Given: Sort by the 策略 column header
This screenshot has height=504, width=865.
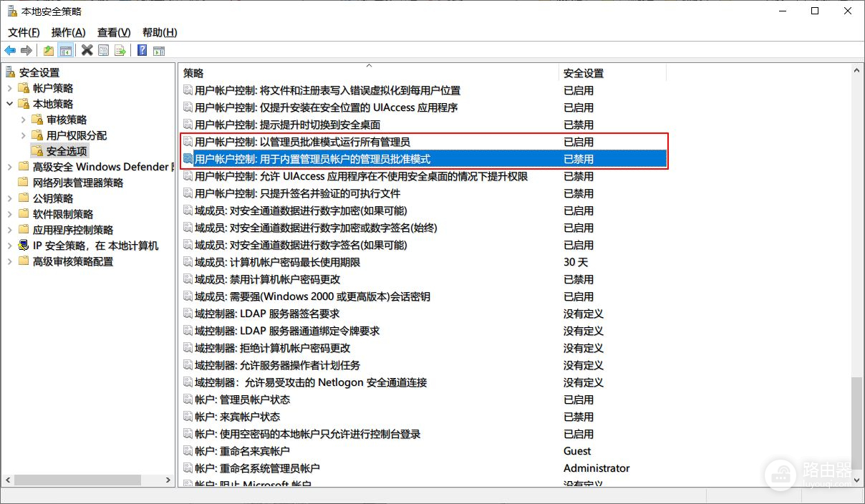Looking at the screenshot, I should click(x=369, y=73).
